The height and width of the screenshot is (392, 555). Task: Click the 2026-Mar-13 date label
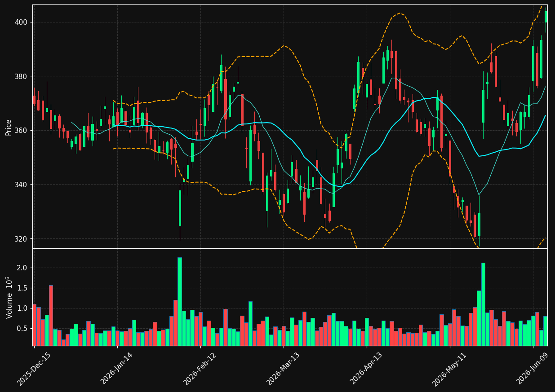pos(283,369)
